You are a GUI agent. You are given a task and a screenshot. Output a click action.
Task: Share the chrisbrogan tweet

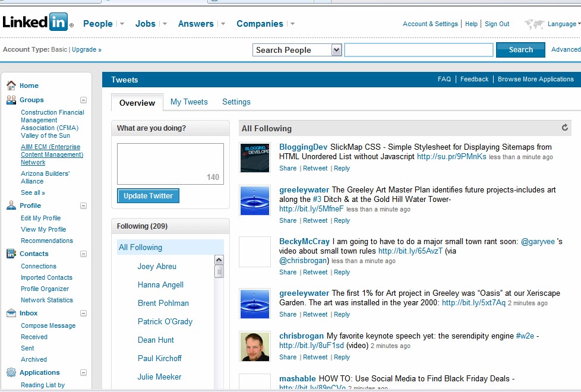click(288, 357)
